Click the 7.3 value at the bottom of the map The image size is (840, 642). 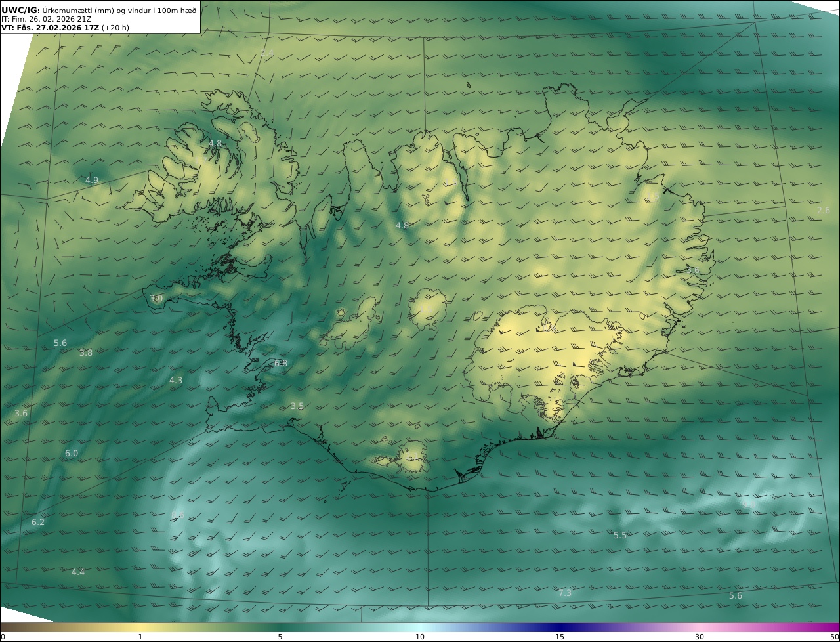(x=565, y=593)
